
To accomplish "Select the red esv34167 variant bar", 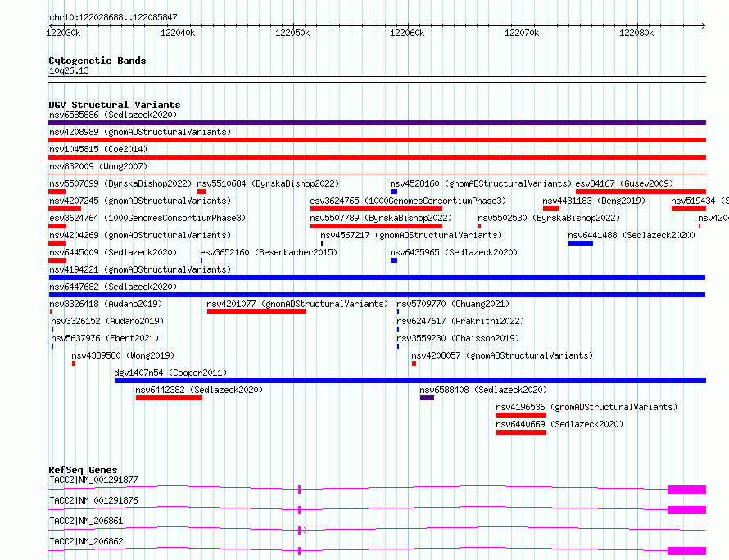I will (641, 192).
